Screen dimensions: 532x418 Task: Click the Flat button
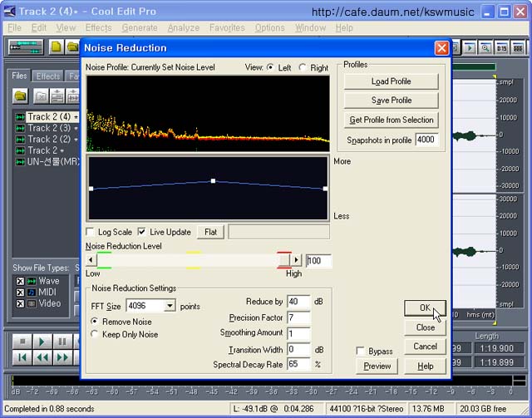210,232
